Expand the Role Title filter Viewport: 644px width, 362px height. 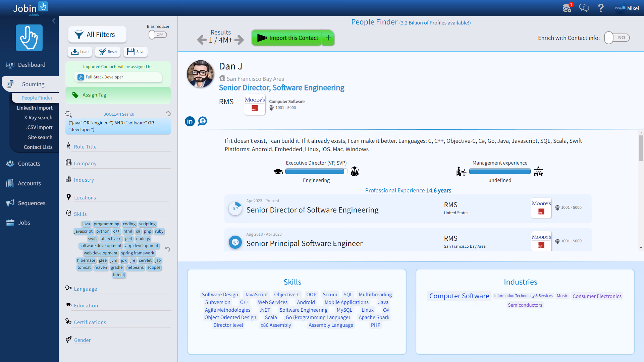(85, 146)
